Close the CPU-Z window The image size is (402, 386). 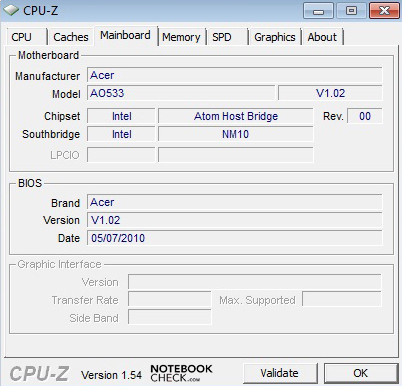384,11
